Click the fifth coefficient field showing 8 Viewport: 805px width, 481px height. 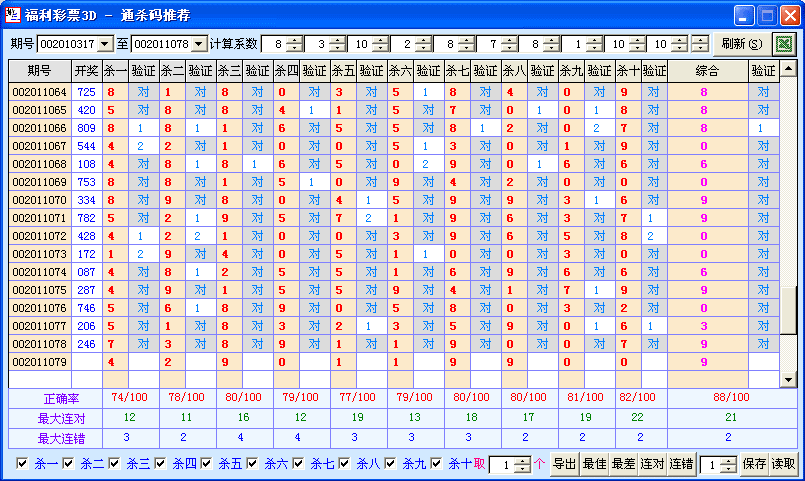click(446, 44)
